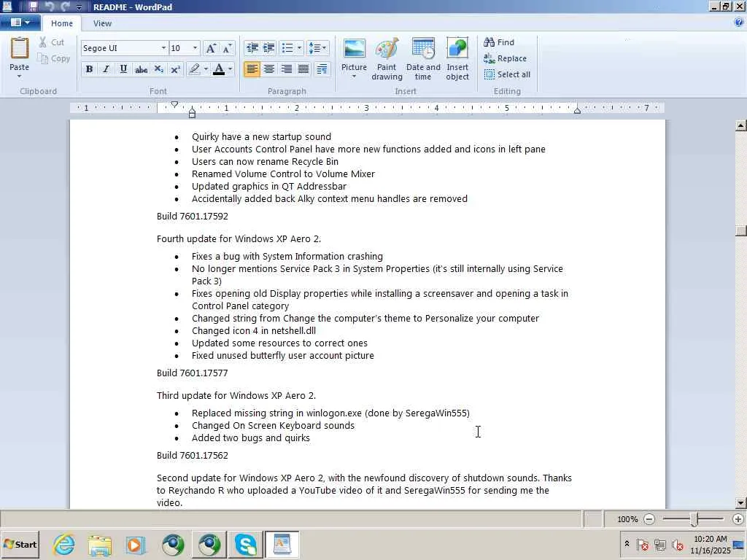This screenshot has width=747, height=560.
Task: Click the vertical scrollbar thumb
Action: tap(741, 230)
